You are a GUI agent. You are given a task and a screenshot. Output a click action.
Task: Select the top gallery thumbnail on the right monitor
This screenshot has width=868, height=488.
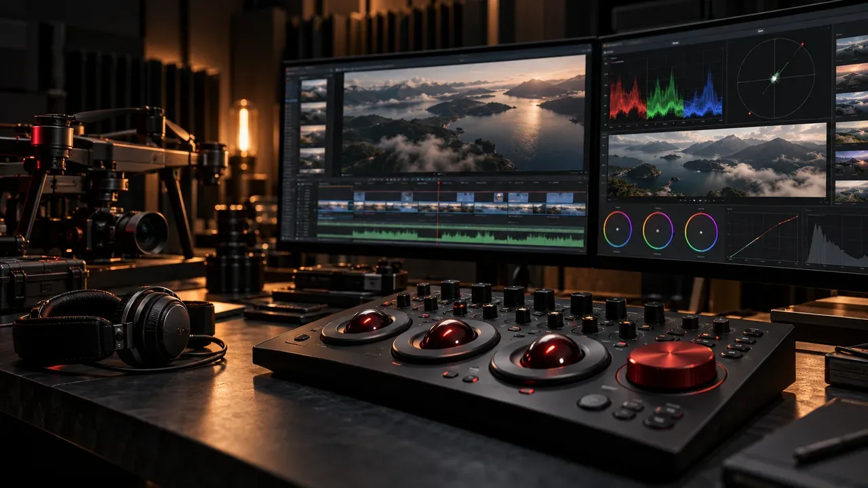coord(852,47)
